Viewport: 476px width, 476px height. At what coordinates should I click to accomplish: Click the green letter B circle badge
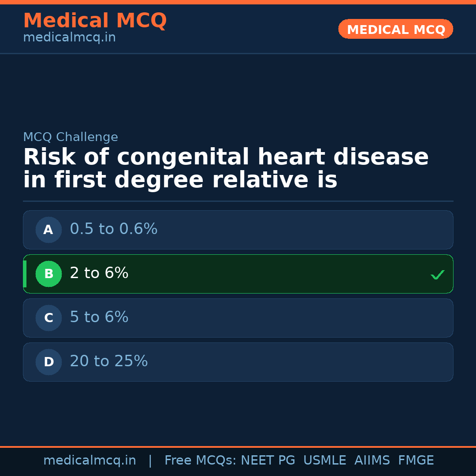[x=48, y=274]
